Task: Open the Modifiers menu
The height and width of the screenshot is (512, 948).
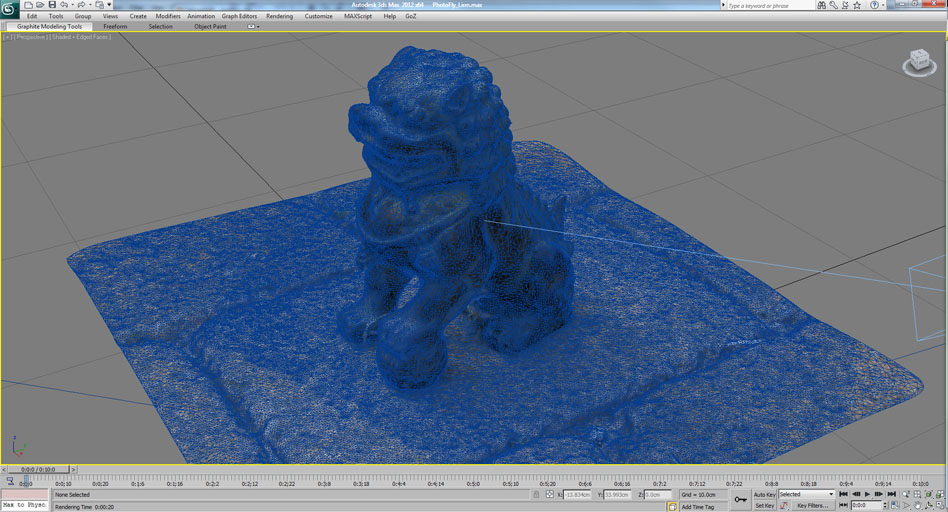Action: (x=168, y=16)
